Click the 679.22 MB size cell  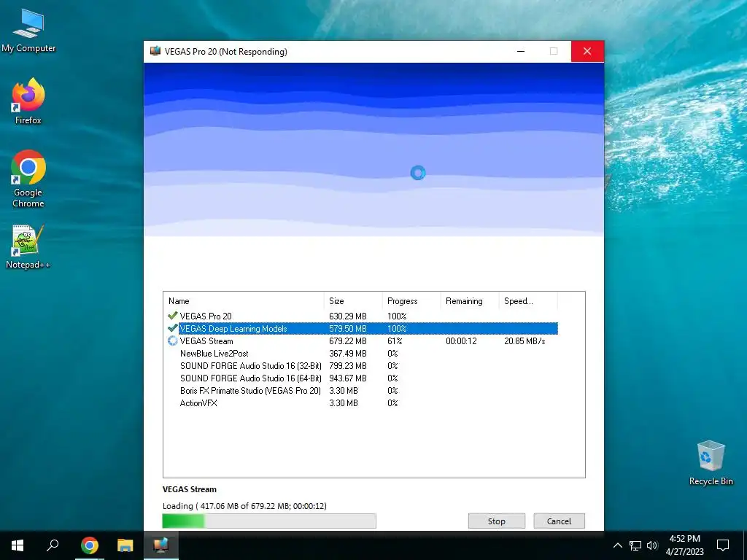point(348,341)
